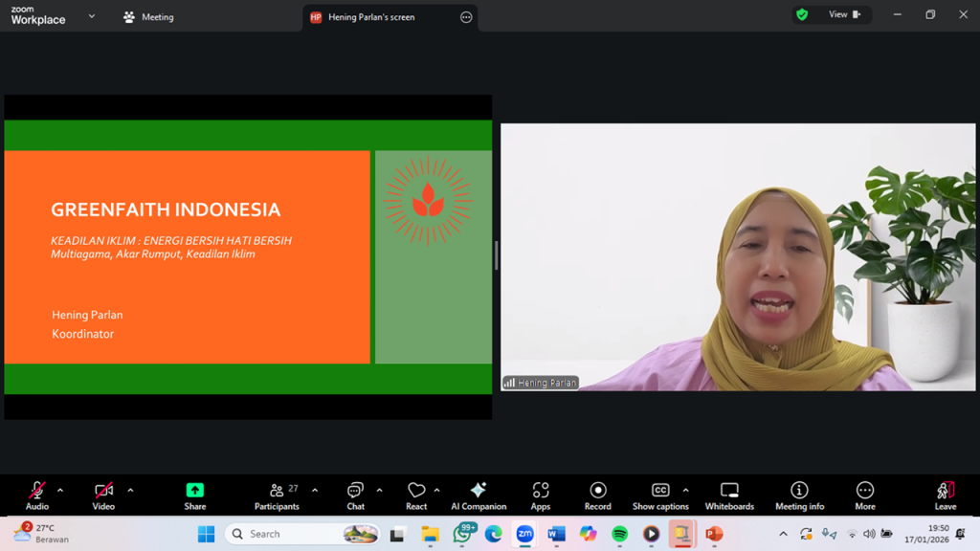Toggle Show captions CC button
Image resolution: width=980 pixels, height=551 pixels.
(659, 495)
